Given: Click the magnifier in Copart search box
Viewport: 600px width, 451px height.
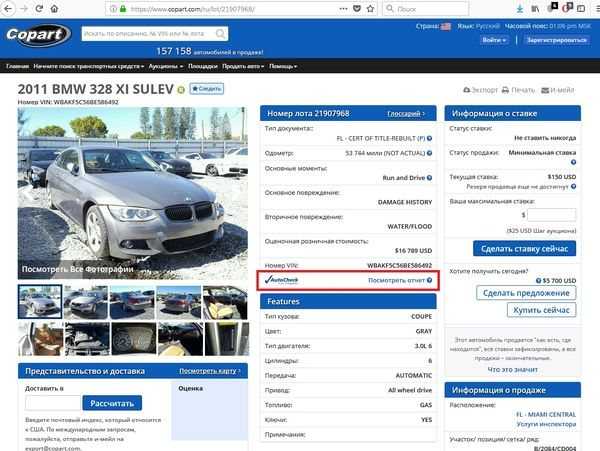Looking at the screenshot, I should click(220, 34).
